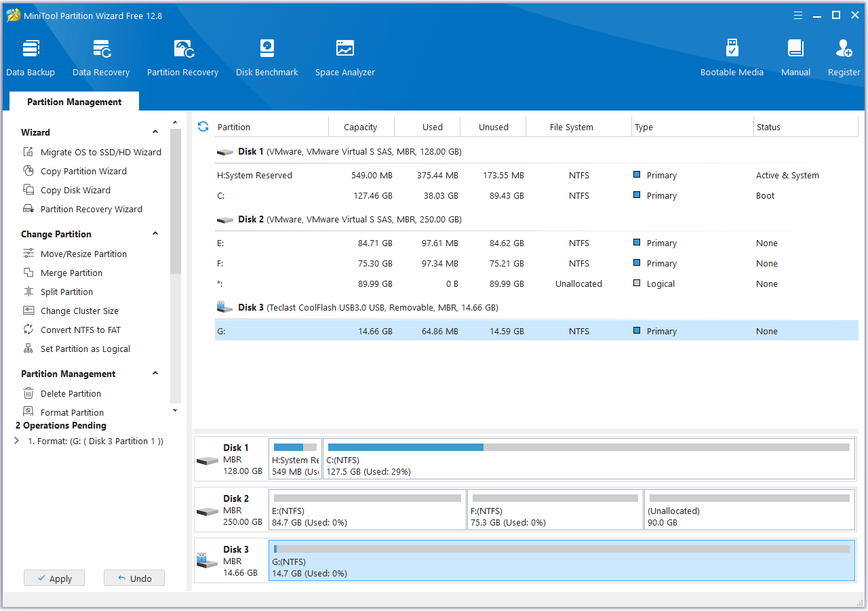Viewport: 868px width, 611px height.
Task: Refresh the partition list
Action: point(203,127)
